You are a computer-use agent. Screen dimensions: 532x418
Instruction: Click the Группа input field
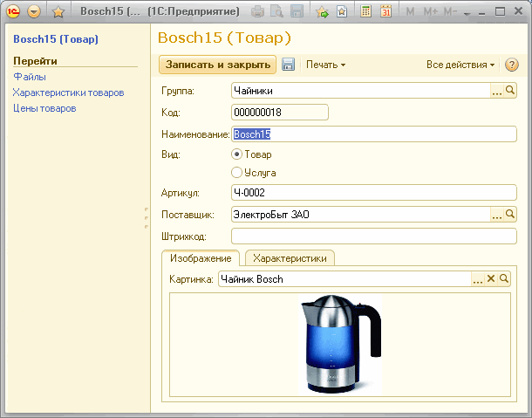361,91
